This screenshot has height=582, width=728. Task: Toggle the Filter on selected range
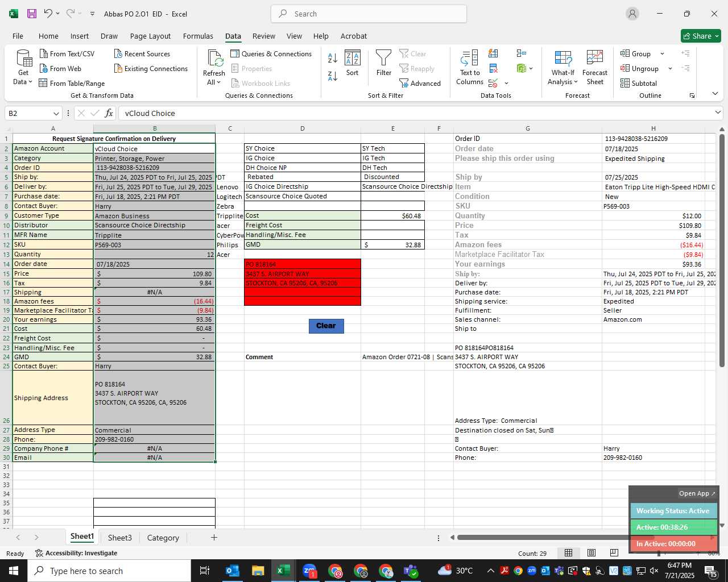pyautogui.click(x=384, y=63)
